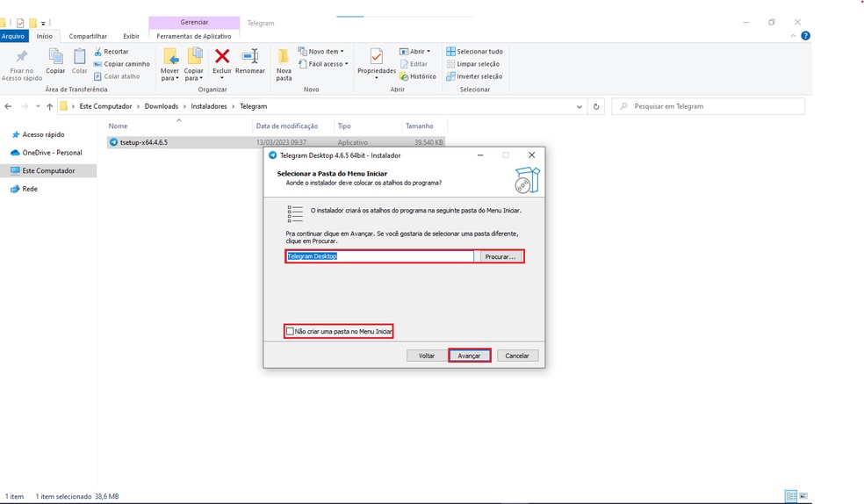Click Telegram icon in installer title bar

click(272, 155)
